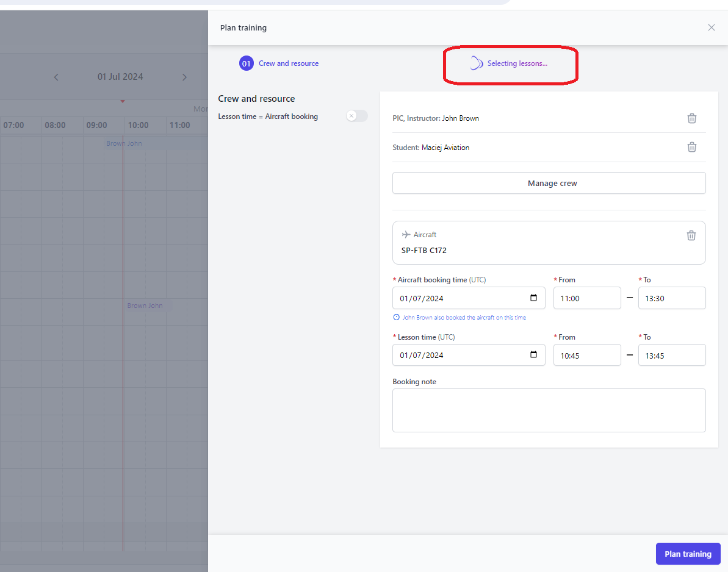Click the step 01 circle indicator

click(x=246, y=63)
